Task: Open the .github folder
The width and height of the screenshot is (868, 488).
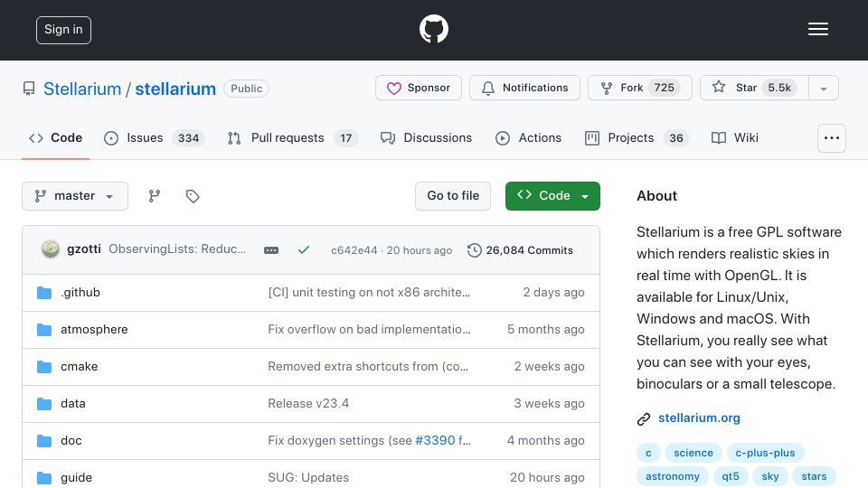Action: pyautogui.click(x=80, y=292)
